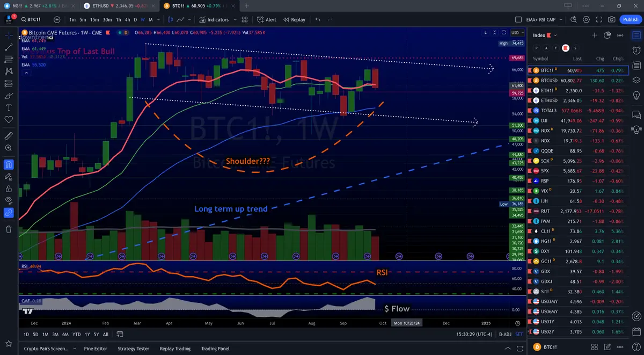Set the date range to 1Y
This screenshot has height=355, width=644.
click(x=86, y=334)
